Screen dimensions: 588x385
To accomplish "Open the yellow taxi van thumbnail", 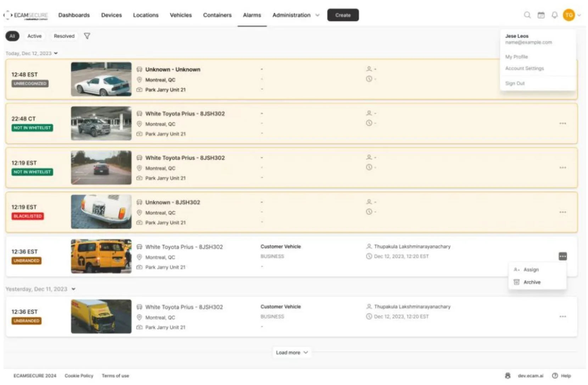I will tap(101, 256).
